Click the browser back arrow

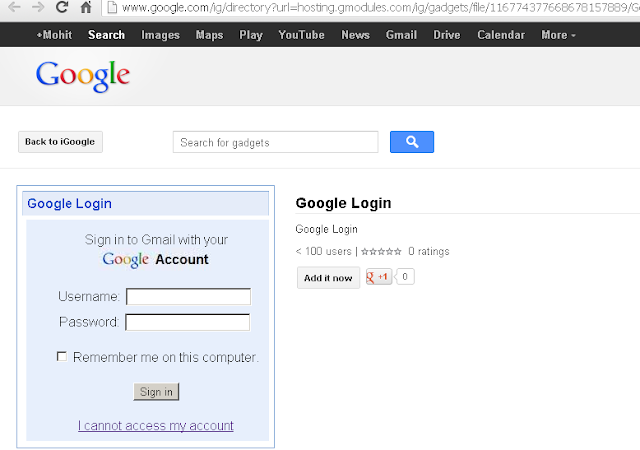tap(12, 9)
